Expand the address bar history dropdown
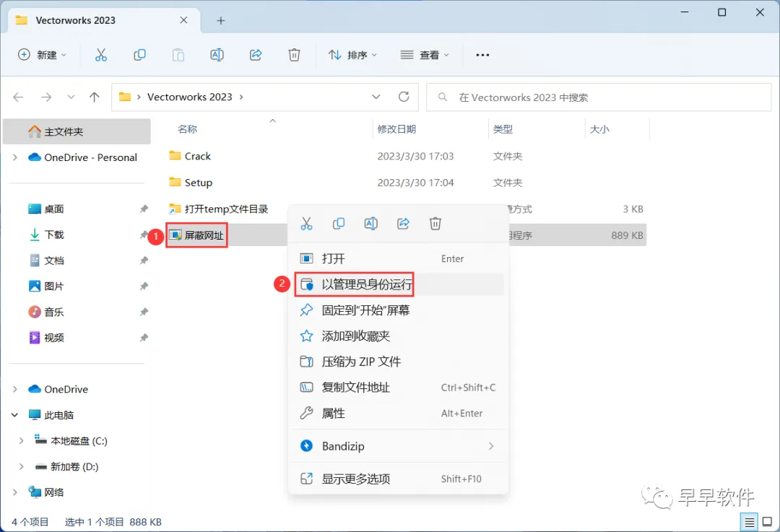Screen dimensions: 780x532 pyautogui.click(x=376, y=97)
